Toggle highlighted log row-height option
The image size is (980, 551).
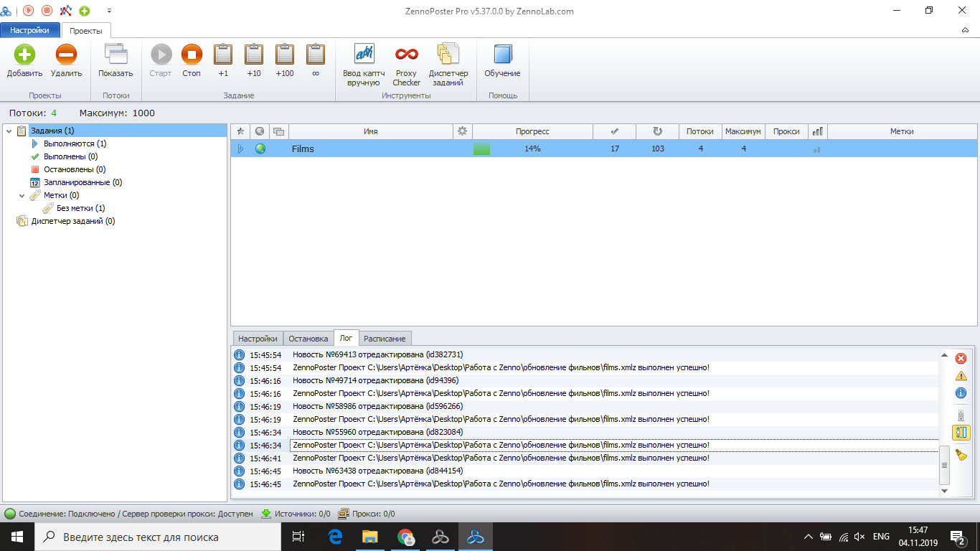point(961,433)
